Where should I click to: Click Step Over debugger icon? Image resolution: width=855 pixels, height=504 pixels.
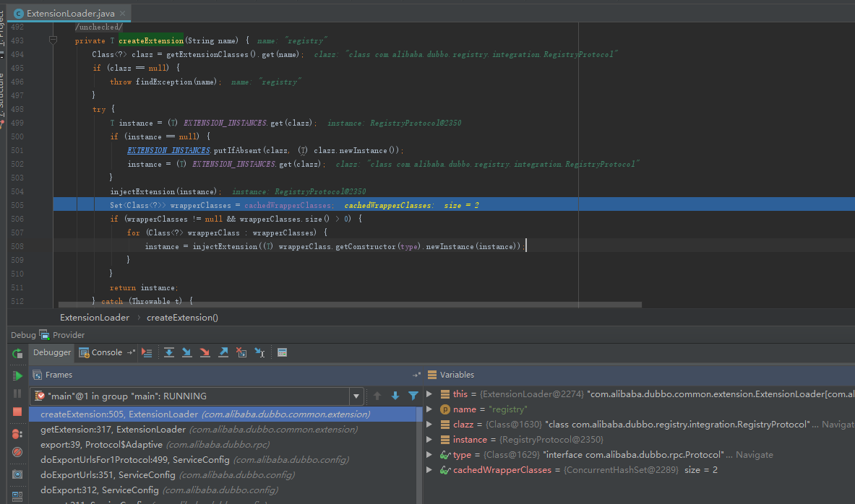click(169, 352)
